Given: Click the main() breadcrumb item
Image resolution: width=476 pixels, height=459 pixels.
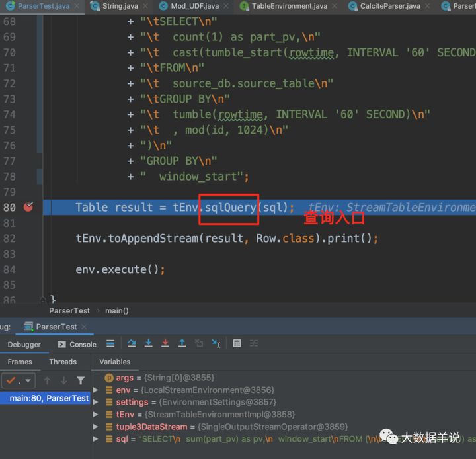Looking at the screenshot, I should 117,311.
